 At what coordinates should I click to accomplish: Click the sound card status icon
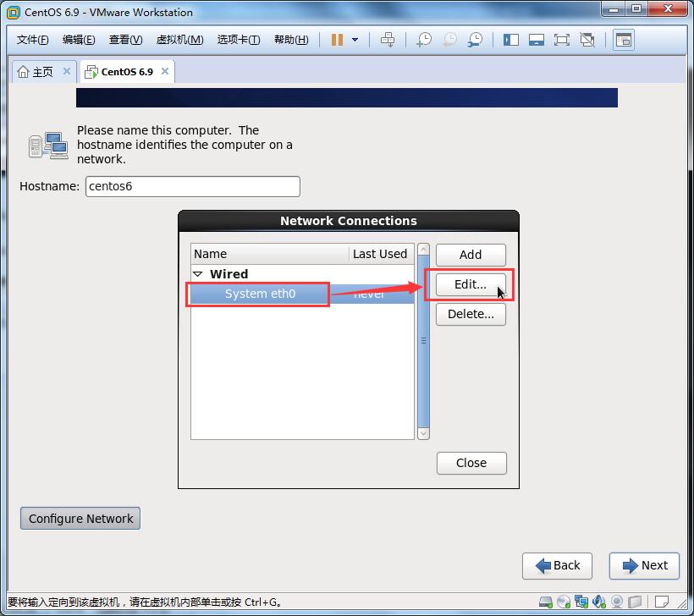tap(599, 602)
